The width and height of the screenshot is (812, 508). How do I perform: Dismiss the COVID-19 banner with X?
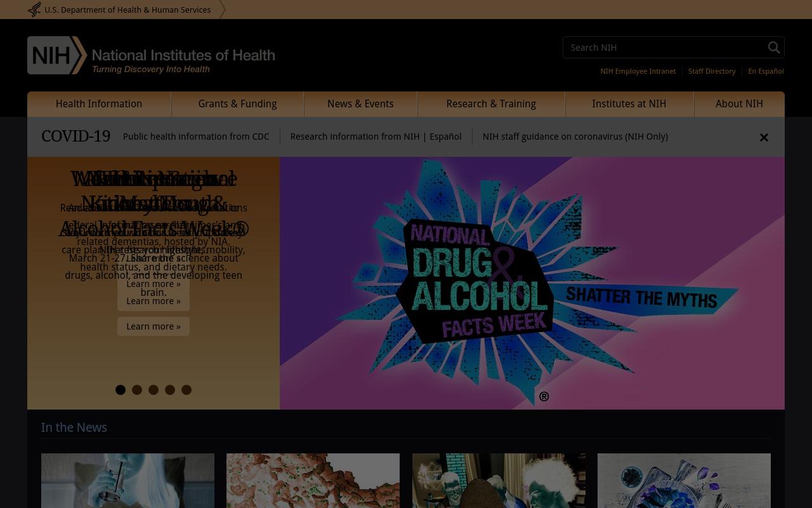[x=764, y=137]
